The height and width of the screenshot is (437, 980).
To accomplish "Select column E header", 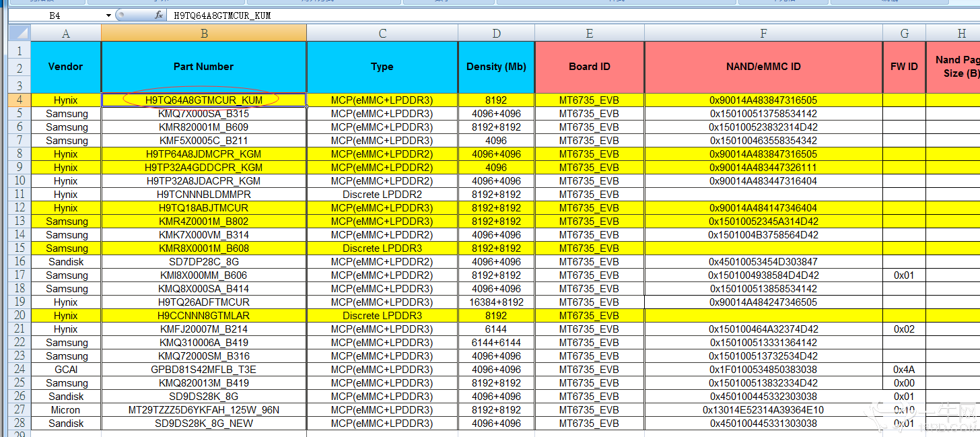I will pos(589,33).
